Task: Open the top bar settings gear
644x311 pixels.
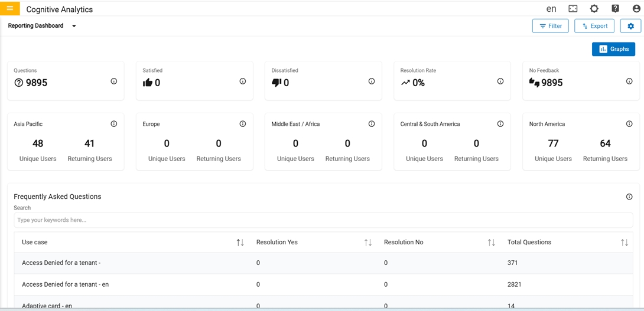Action: click(x=594, y=9)
